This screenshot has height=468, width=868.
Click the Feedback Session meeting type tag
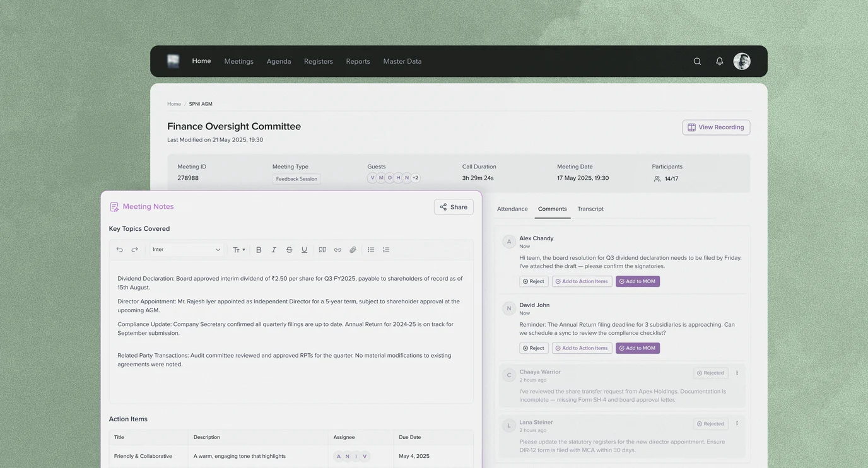pos(296,179)
